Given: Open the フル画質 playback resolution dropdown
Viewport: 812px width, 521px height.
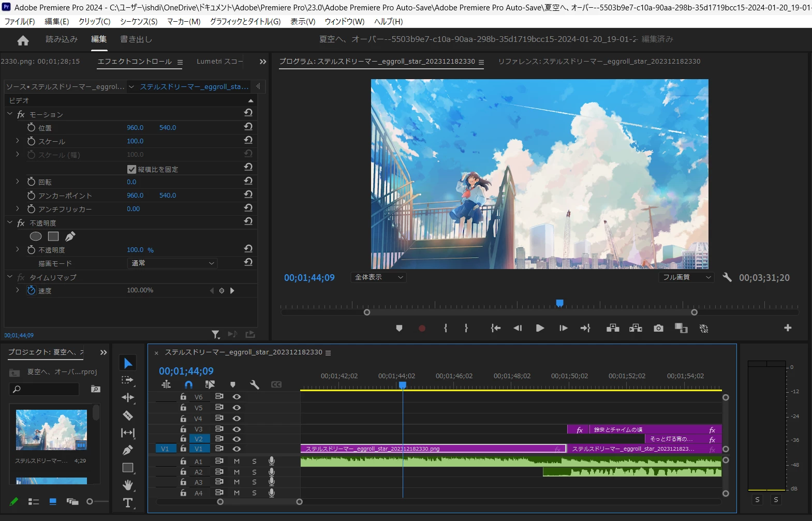Looking at the screenshot, I should tap(687, 277).
